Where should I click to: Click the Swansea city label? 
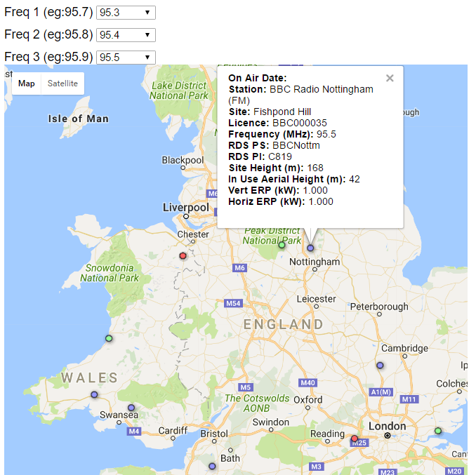point(119,415)
